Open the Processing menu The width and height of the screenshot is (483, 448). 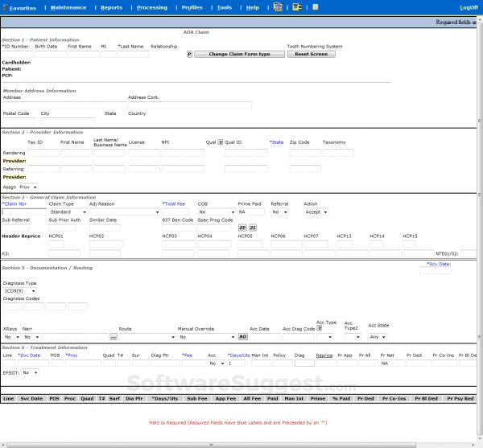click(x=152, y=7)
